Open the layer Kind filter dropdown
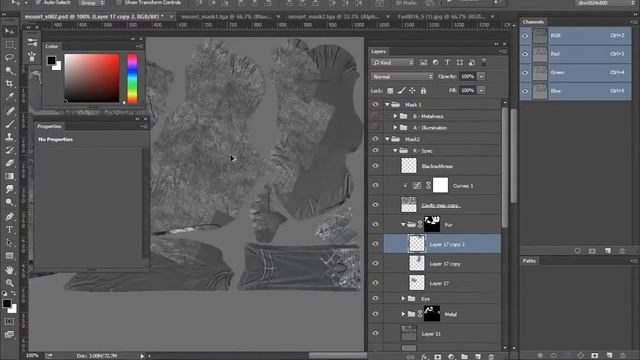This screenshot has width=640, height=360. pyautogui.click(x=393, y=62)
